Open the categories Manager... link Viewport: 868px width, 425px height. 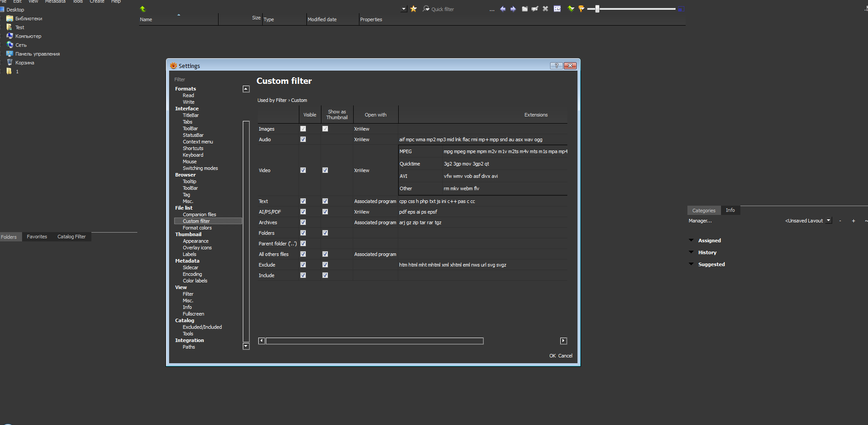tap(700, 221)
